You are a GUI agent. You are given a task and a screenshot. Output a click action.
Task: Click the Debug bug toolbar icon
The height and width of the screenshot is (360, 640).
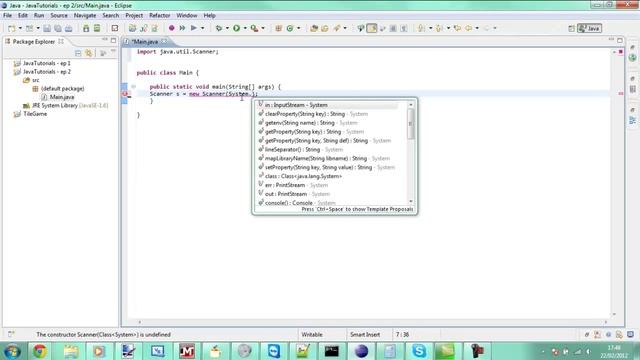(219, 28)
